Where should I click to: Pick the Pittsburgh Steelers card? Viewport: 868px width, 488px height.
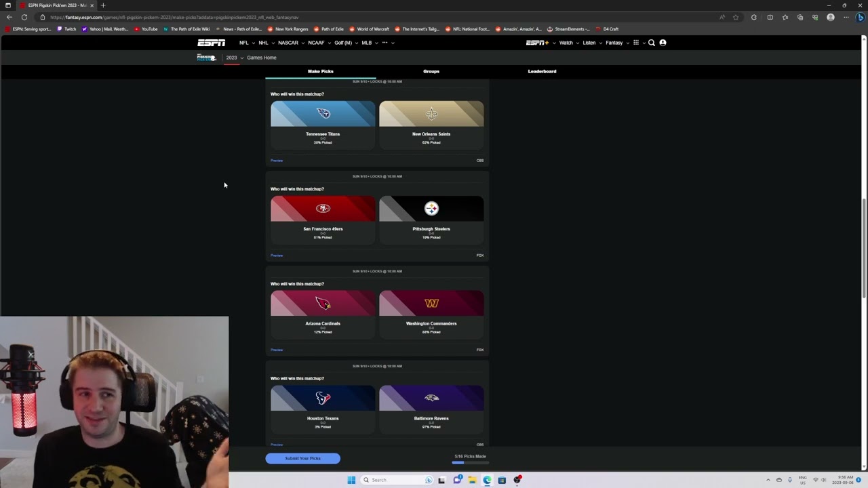pos(431,220)
